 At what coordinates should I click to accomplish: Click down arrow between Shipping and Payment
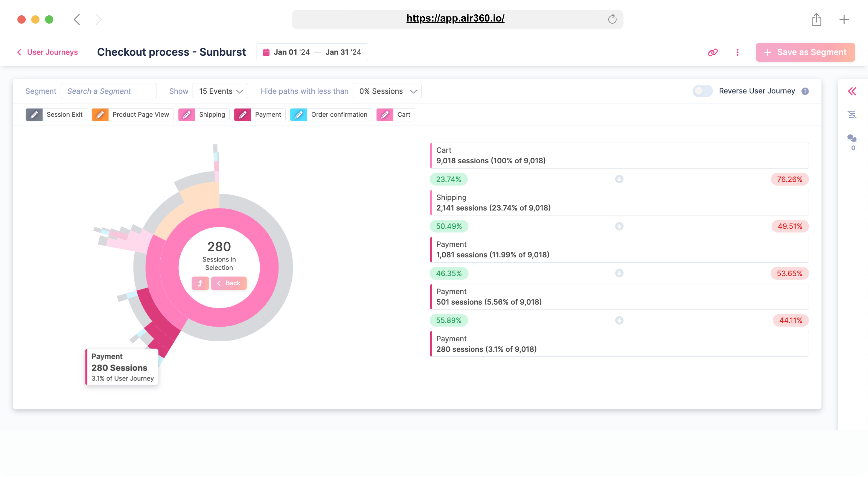619,226
